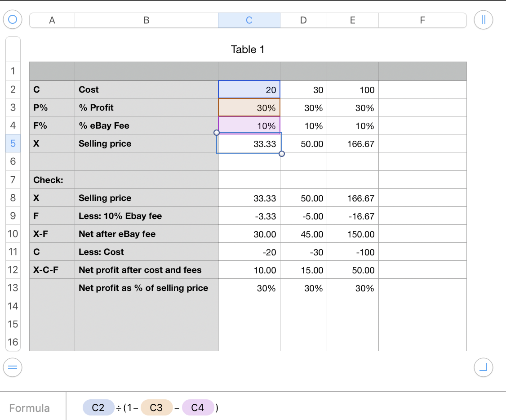Viewport: 506px width, 420px height.
Task: Select the row 5 header
Action: click(13, 143)
